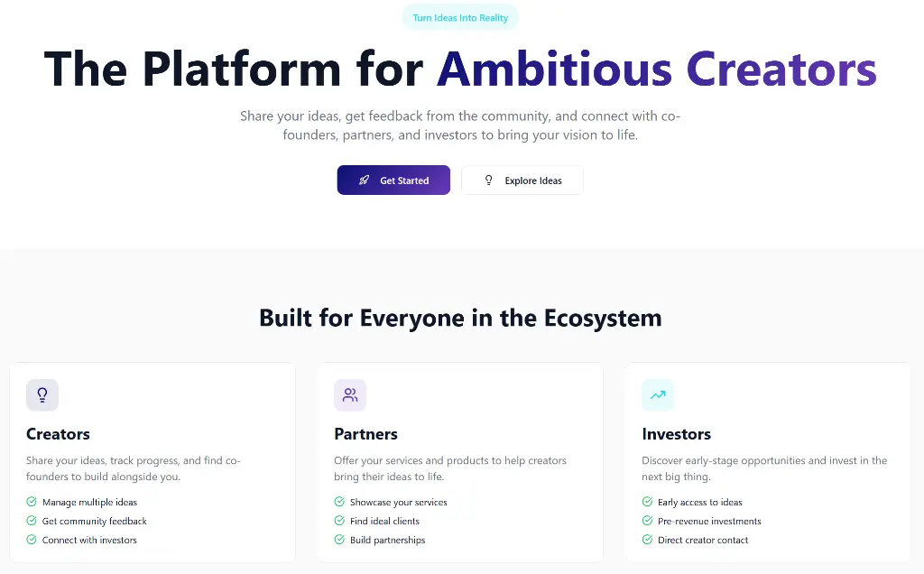
Task: Open the Creators card heading
Action: [x=58, y=434]
